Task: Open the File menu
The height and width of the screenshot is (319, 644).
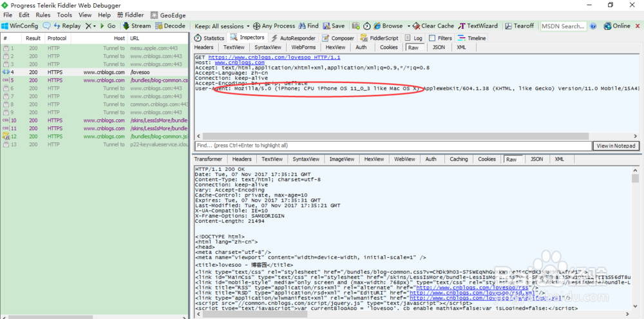Action: (x=8, y=15)
